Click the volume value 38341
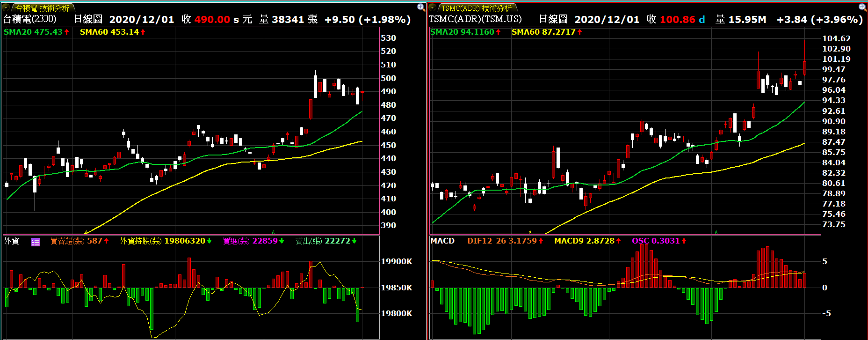 coord(288,20)
